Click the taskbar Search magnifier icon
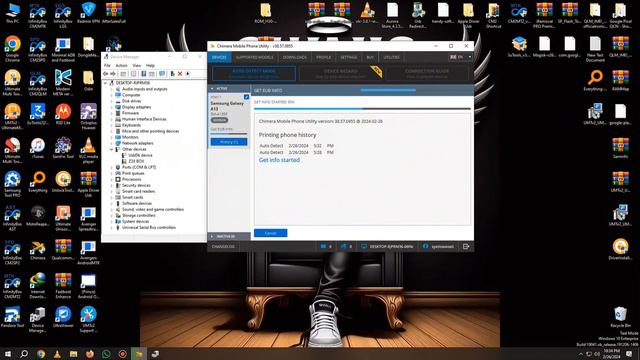The height and width of the screenshot is (360, 640). tap(24, 354)
